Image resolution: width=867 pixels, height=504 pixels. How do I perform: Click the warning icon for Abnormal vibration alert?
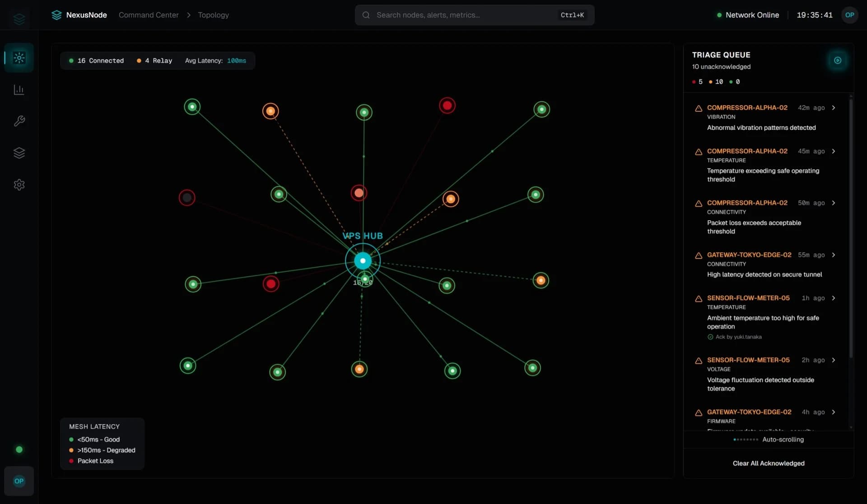pyautogui.click(x=699, y=108)
